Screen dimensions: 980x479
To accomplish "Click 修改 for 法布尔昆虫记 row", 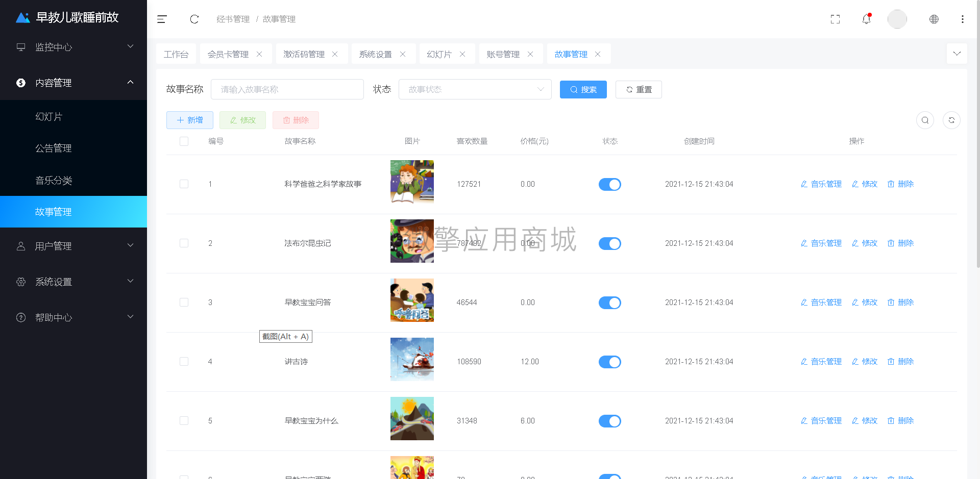I will click(x=864, y=243).
